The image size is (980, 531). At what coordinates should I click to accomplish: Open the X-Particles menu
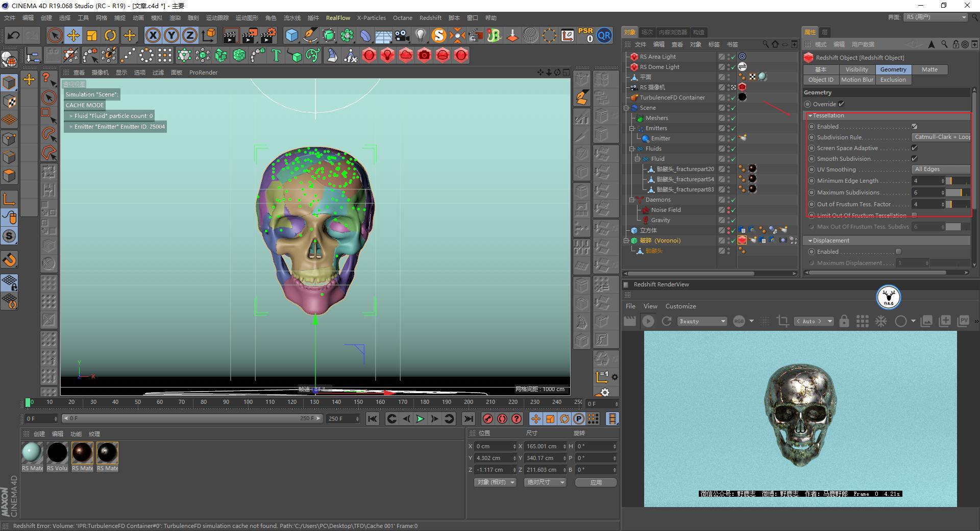coord(371,18)
